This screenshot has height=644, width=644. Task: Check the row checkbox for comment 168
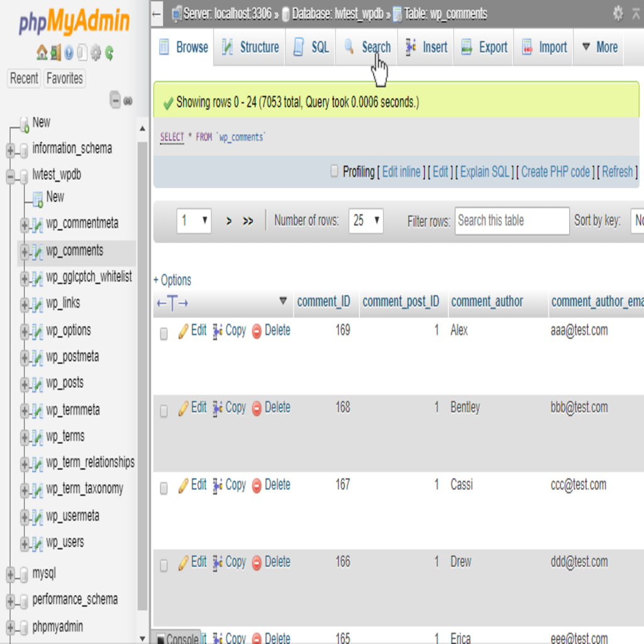tap(164, 411)
